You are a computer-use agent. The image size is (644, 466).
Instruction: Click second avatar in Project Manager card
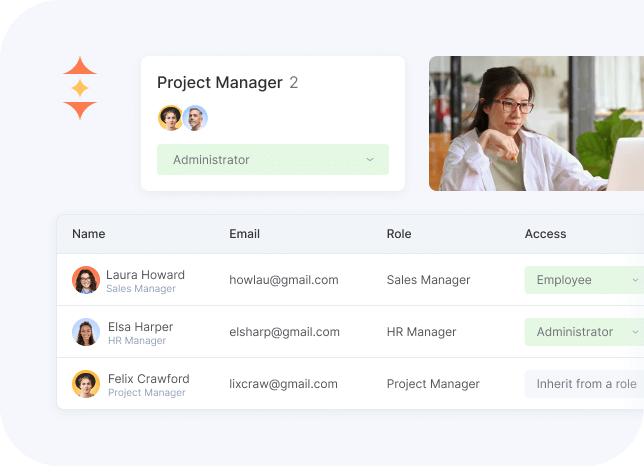pyautogui.click(x=195, y=118)
